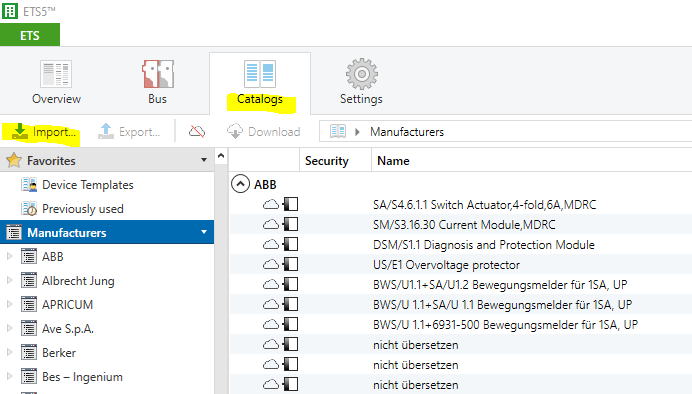The width and height of the screenshot is (692, 394).
Task: Click the catalog icon beside APRICUM
Action: click(x=29, y=304)
